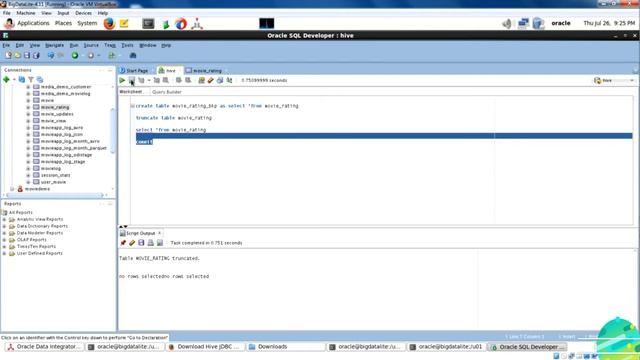Expand the media_demo_customer table node

(28, 87)
